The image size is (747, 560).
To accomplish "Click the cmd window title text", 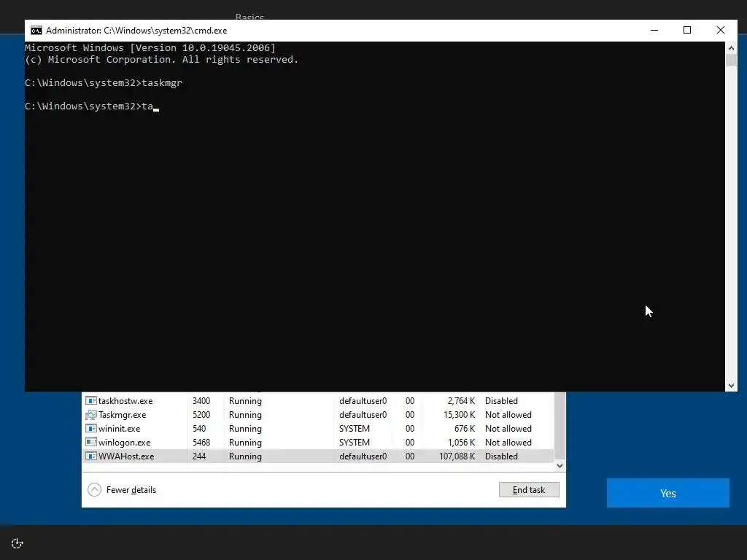I will click(136, 31).
